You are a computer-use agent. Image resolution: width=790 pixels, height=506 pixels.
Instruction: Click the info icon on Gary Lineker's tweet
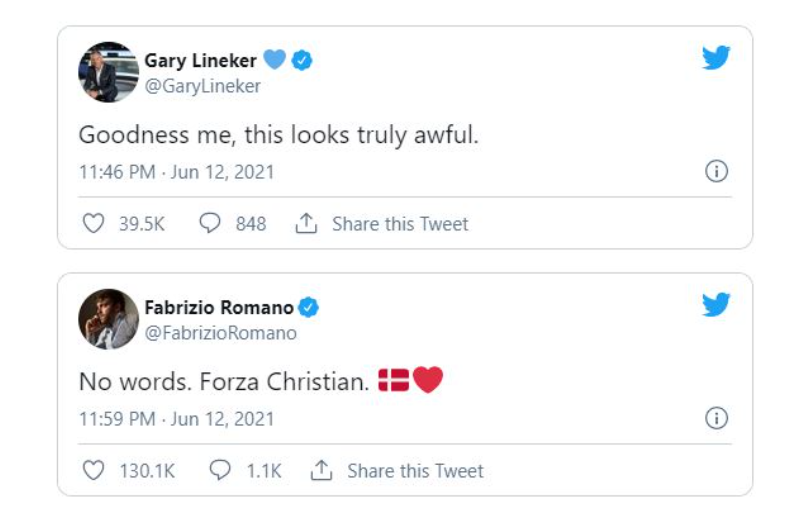(x=716, y=171)
